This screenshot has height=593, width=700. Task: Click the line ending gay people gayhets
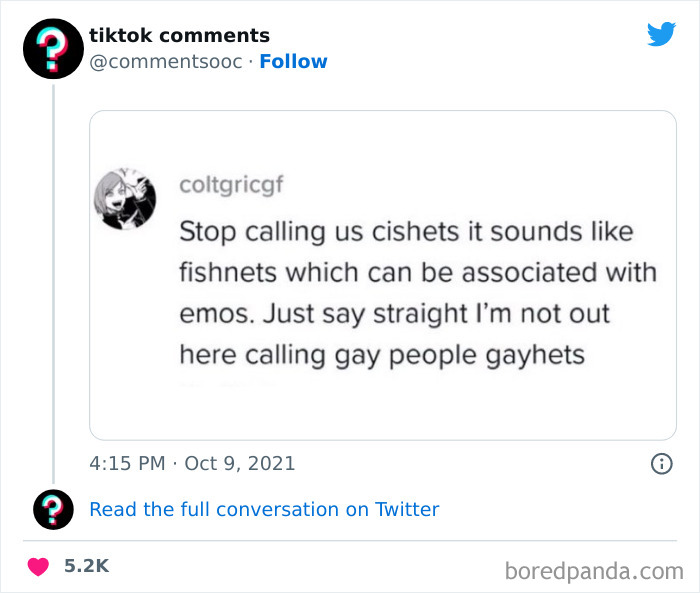[380, 354]
